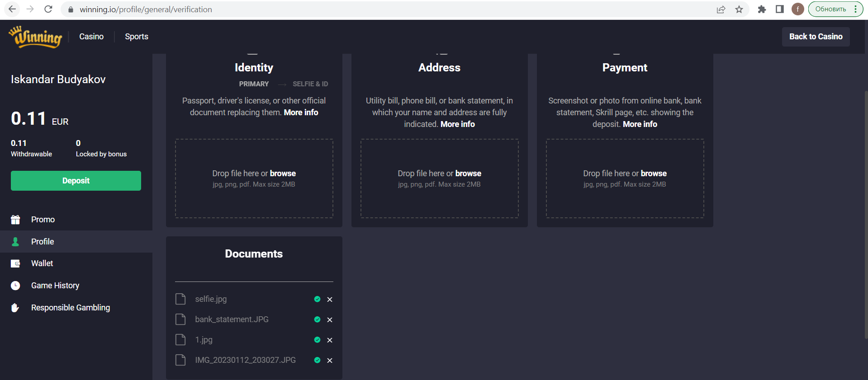Click the Profile person icon
The width and height of the screenshot is (868, 380).
15,242
